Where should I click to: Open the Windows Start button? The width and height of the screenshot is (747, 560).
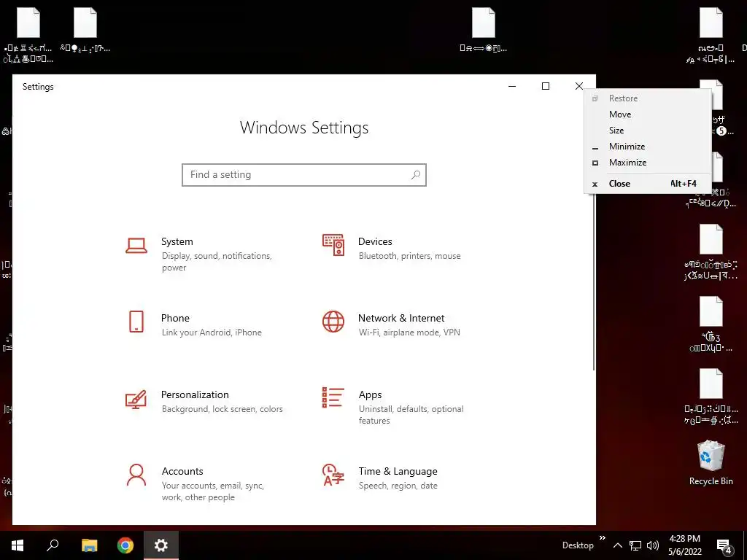pos(18,545)
